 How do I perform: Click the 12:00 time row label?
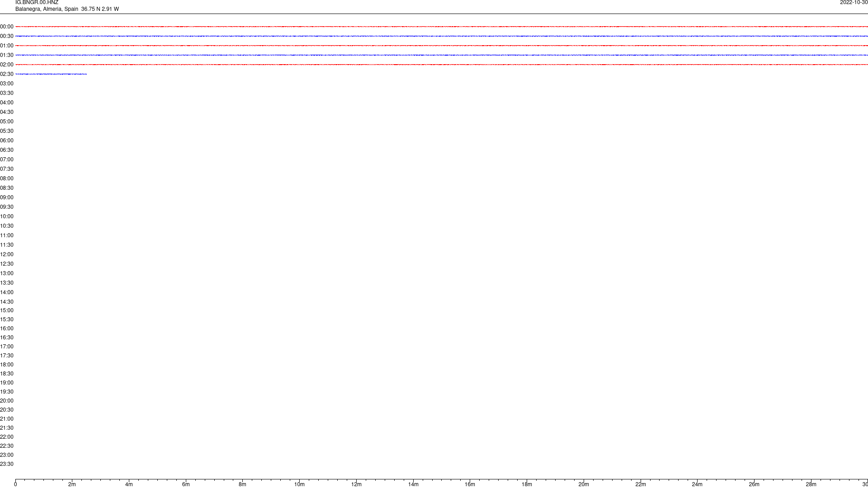point(7,254)
